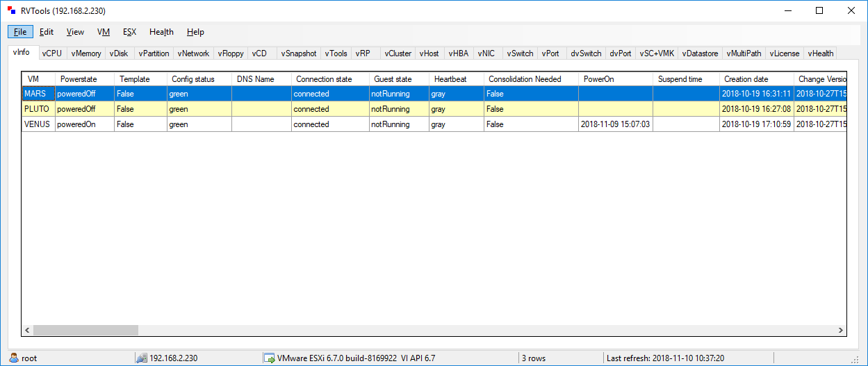
Task: Open the vDatastore tab
Action: point(700,53)
